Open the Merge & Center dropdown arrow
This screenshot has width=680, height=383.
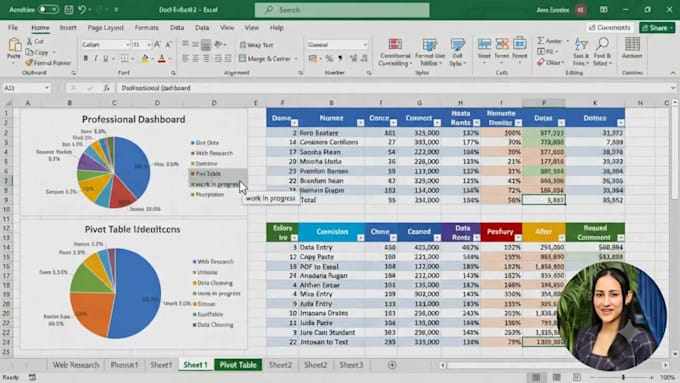tap(296, 59)
